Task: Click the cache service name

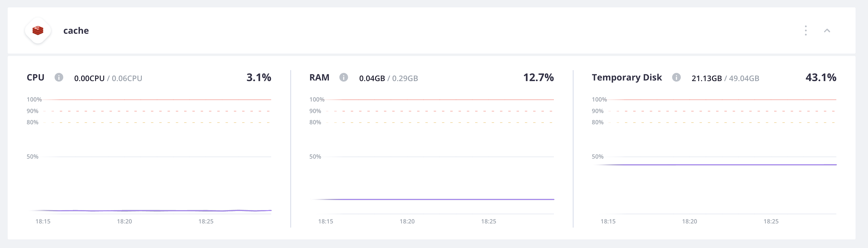Action: click(x=76, y=31)
